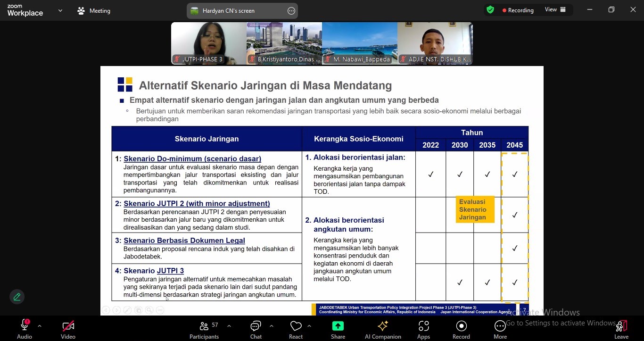Expand the React options chevron
644x341 pixels.
click(309, 326)
